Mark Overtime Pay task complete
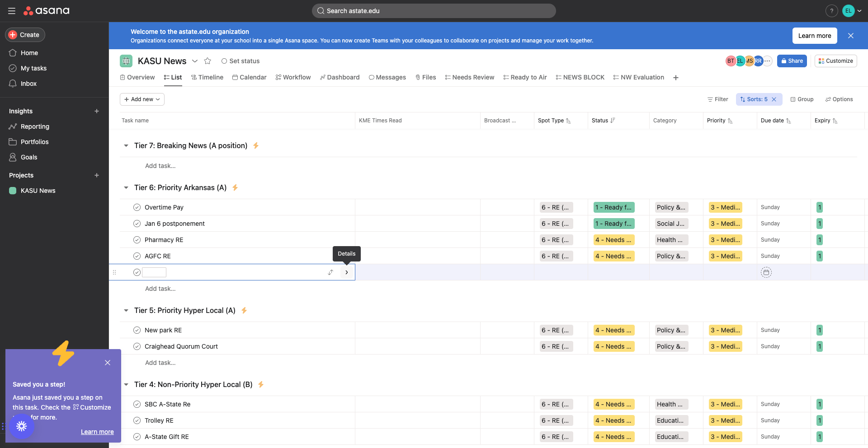 [x=137, y=207]
